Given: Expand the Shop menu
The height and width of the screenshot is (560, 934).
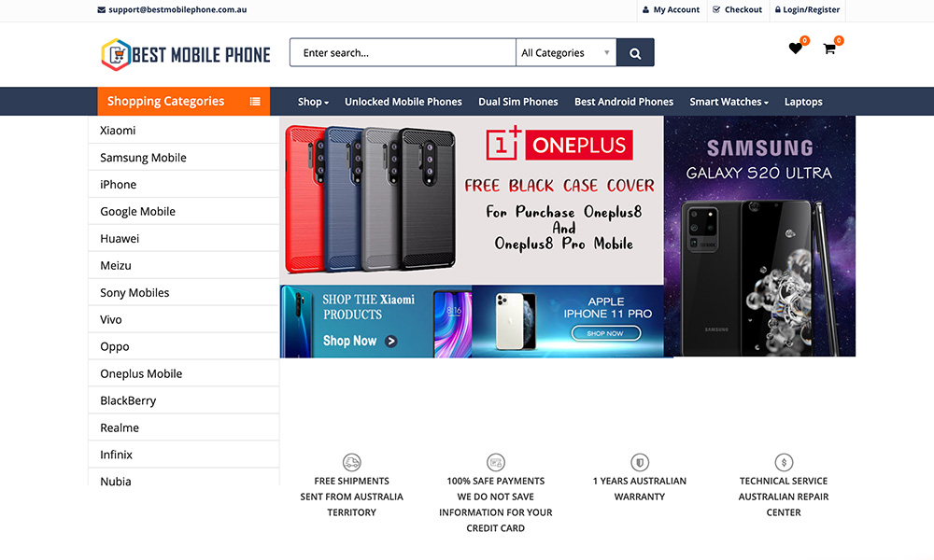Looking at the screenshot, I should (313, 102).
